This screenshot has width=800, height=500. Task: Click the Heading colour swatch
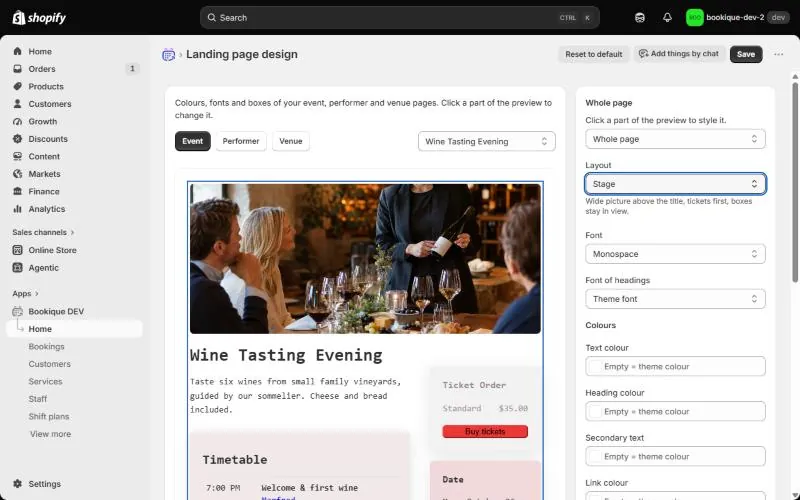(595, 411)
